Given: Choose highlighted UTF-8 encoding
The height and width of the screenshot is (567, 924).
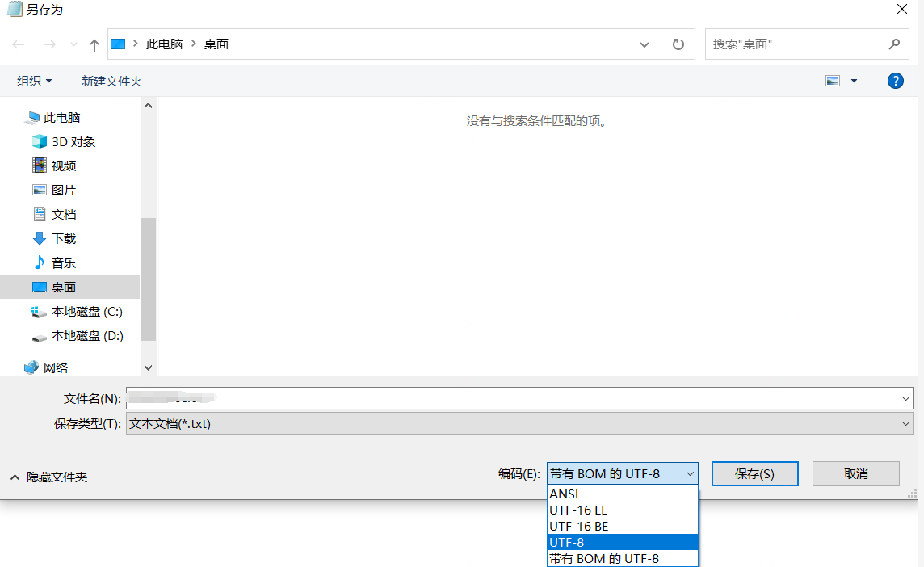Looking at the screenshot, I should pos(623,542).
